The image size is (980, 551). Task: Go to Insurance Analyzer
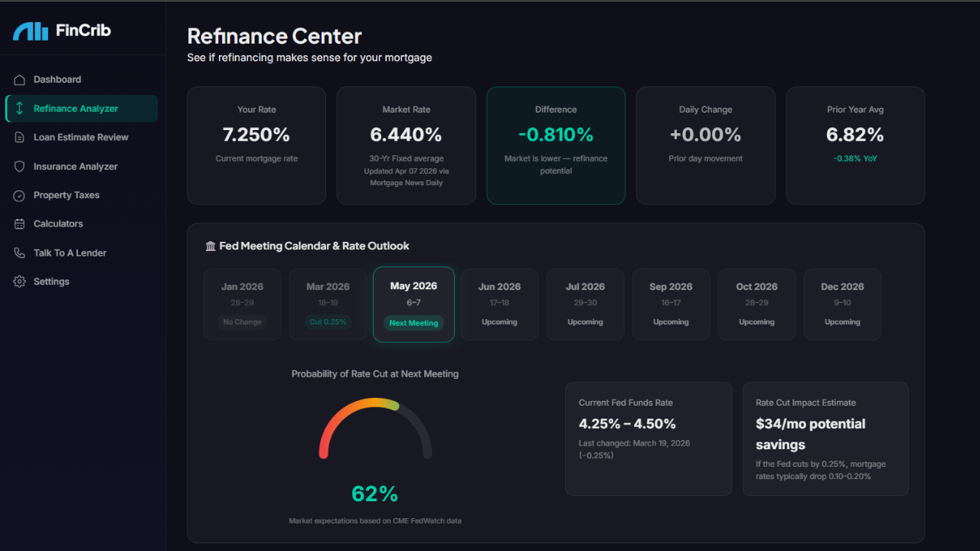pyautogui.click(x=81, y=166)
